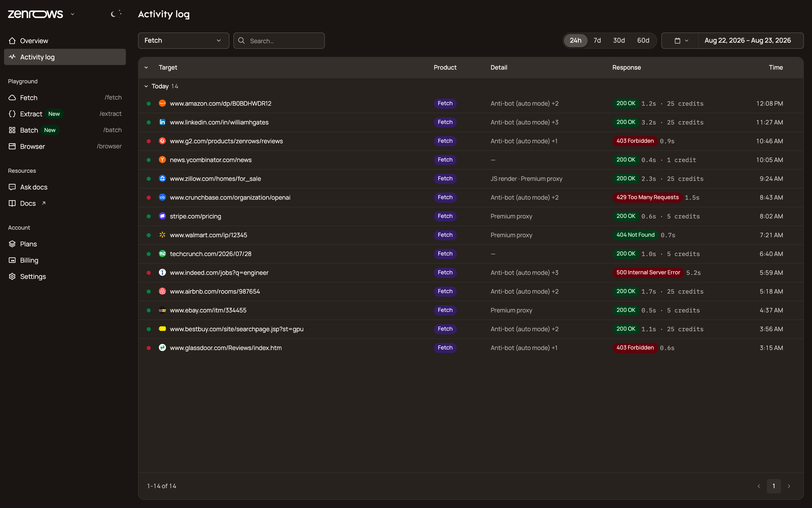Screen dimensions: 812x508
Task: Click the Zillow favicon
Action: click(162, 178)
